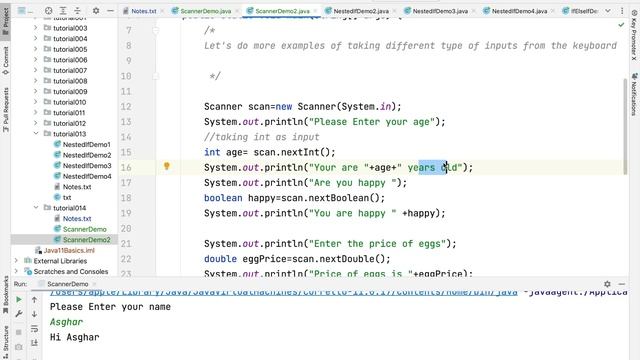Screen dimensions: 640x360
Task: Open the Commit tool window sidebar tab
Action: (6, 60)
